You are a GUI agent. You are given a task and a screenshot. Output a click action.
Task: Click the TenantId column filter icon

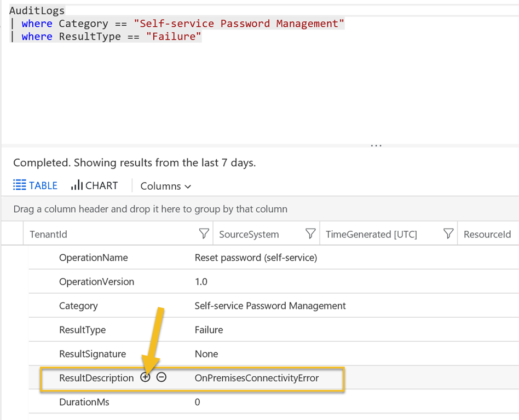tap(204, 234)
